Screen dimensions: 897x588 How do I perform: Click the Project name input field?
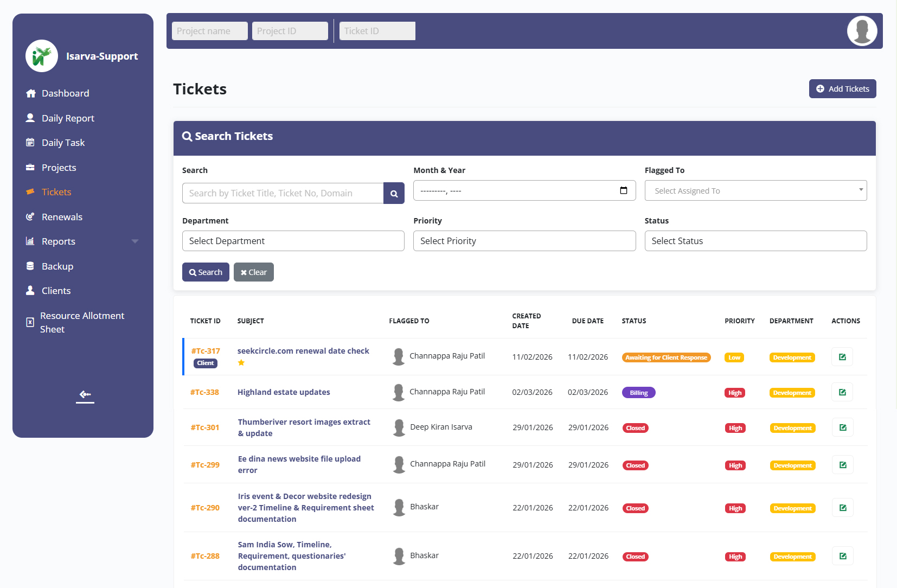209,31
